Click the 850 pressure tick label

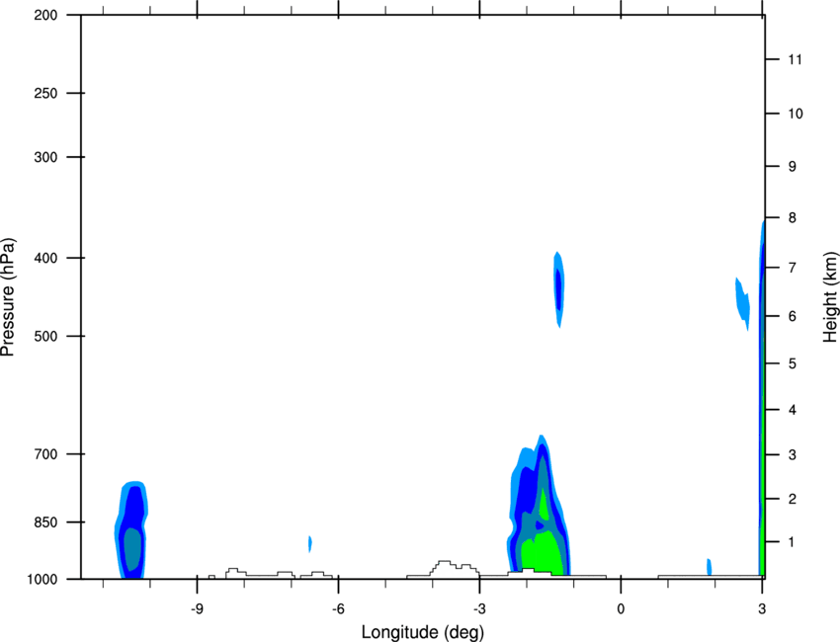coord(45,522)
